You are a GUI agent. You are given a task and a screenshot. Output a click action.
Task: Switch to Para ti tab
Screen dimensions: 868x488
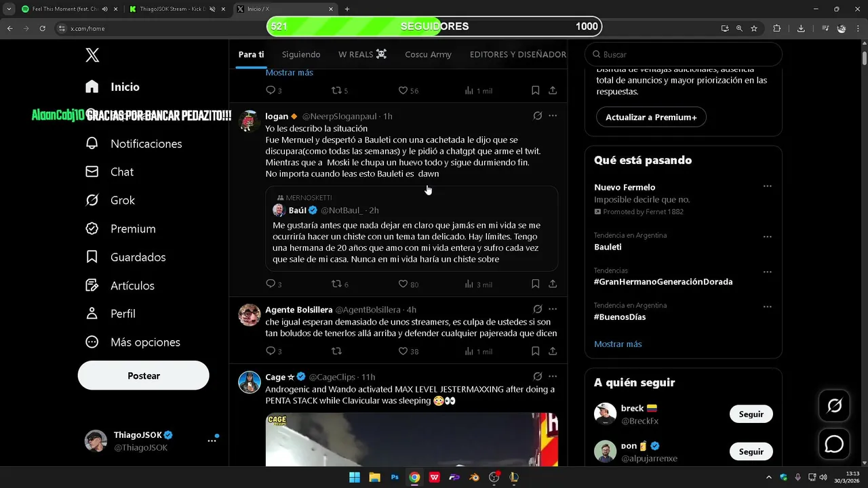click(x=251, y=54)
